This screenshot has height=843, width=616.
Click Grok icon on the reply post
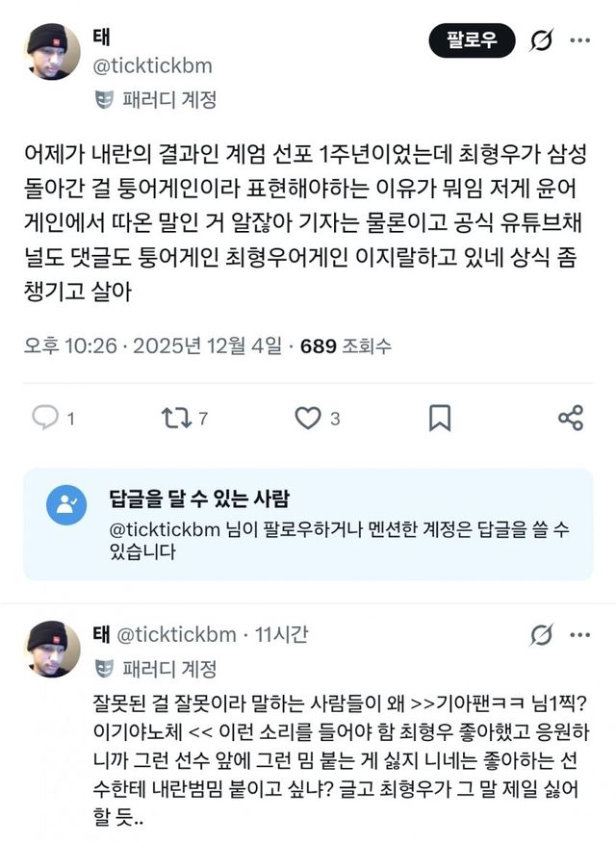click(x=541, y=635)
